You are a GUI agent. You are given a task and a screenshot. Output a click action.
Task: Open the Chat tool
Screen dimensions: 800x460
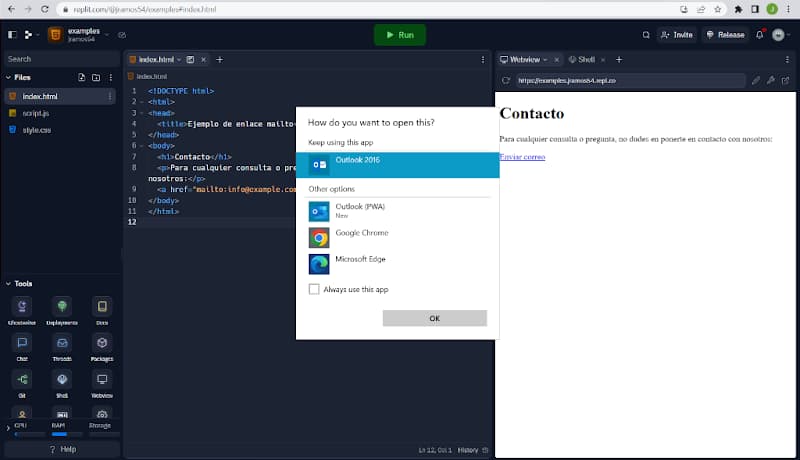point(22,347)
